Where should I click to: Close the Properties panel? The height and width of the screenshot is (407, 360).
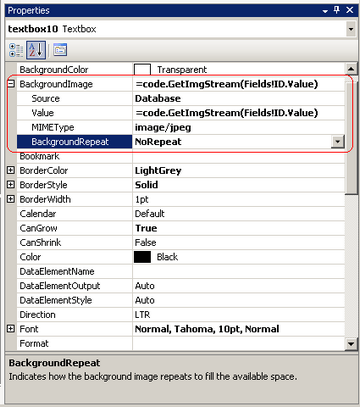click(350, 10)
